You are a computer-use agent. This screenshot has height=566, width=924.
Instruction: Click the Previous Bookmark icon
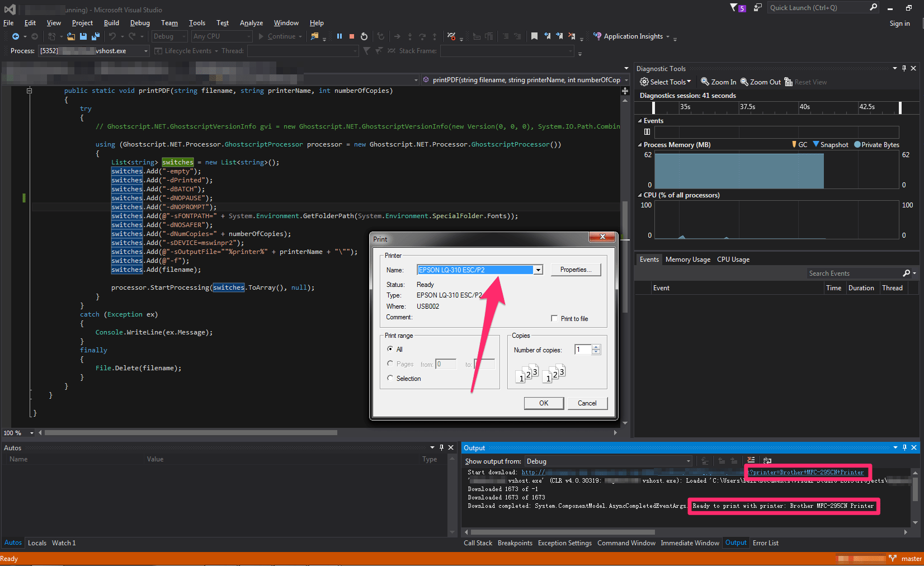[547, 36]
